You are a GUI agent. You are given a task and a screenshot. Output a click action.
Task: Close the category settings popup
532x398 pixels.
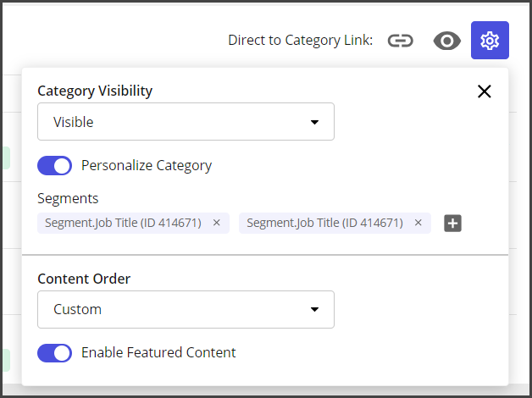point(485,91)
